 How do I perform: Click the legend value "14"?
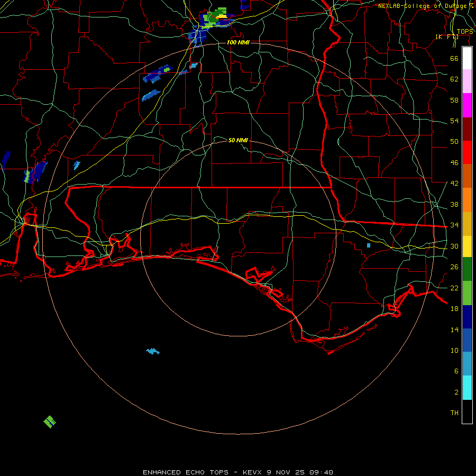click(x=454, y=329)
